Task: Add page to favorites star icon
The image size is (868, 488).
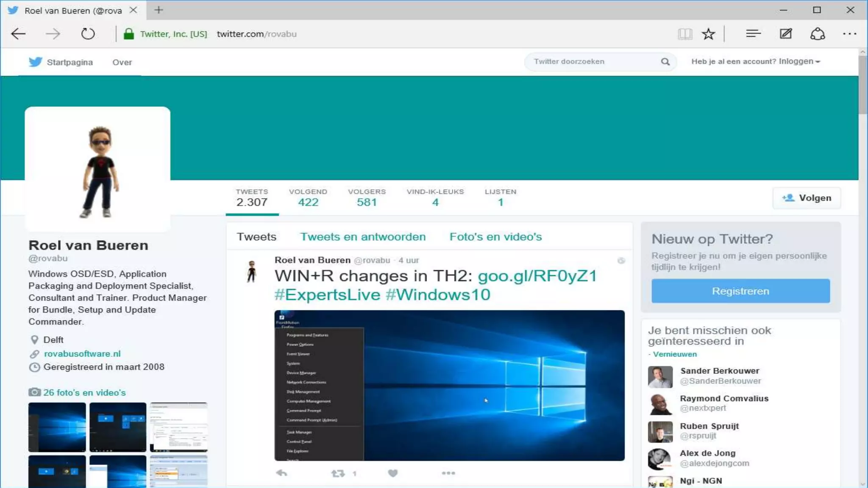Action: coord(708,34)
